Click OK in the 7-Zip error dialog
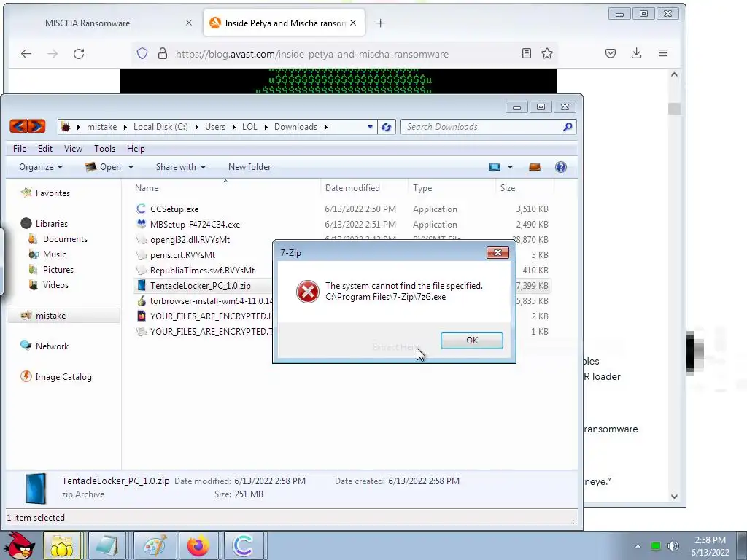Viewport: 747px width, 560px height. [x=472, y=340]
